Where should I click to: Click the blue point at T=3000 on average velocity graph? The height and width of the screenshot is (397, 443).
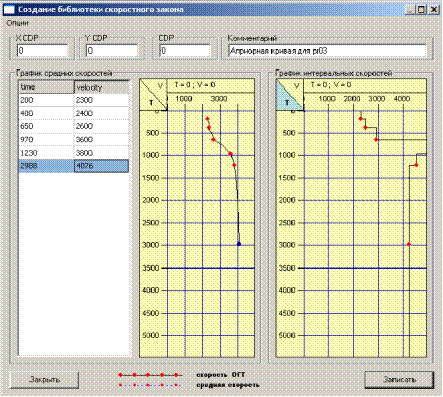click(x=239, y=244)
